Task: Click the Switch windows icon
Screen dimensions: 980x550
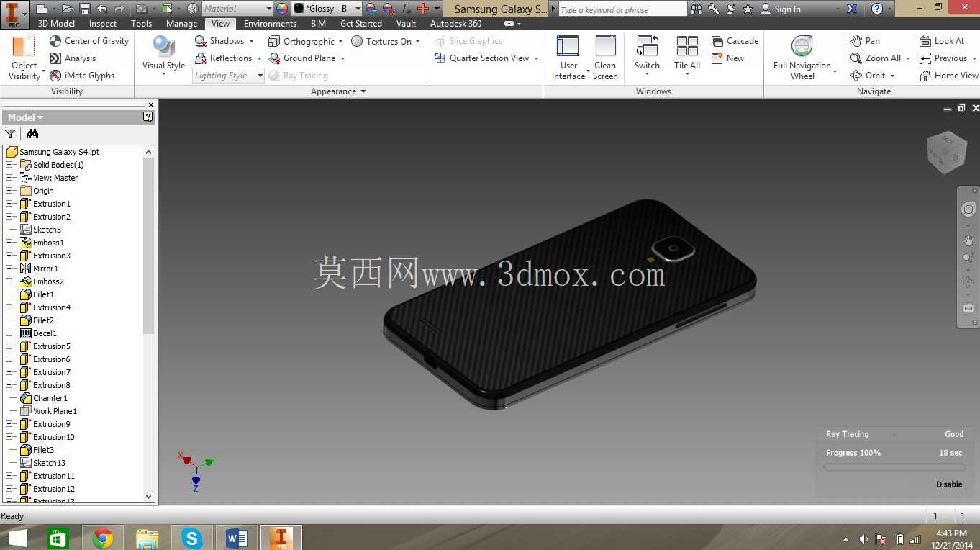Action: click(647, 46)
